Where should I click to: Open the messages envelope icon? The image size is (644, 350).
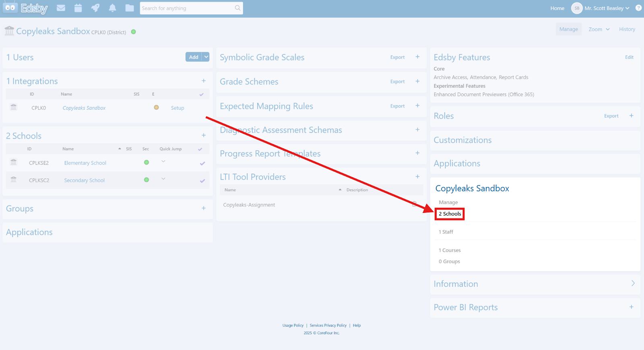click(x=61, y=8)
